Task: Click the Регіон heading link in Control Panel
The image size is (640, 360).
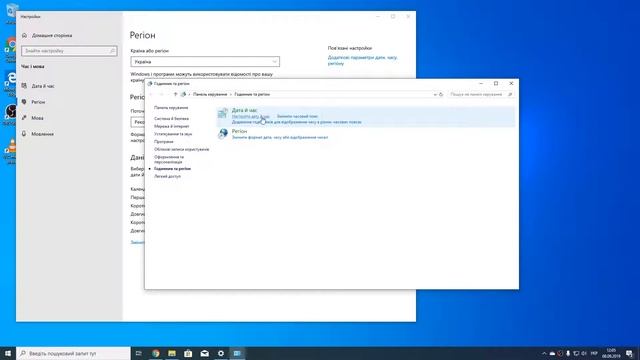Action: coord(239,131)
